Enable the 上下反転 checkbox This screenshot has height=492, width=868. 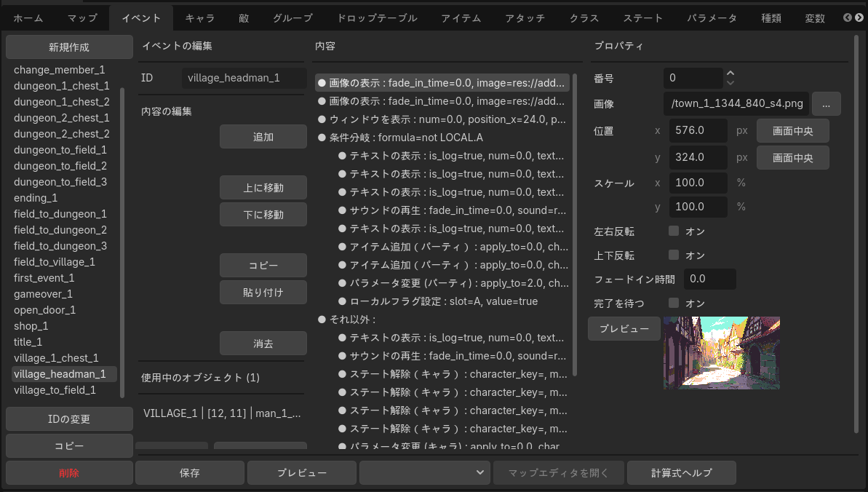click(673, 255)
